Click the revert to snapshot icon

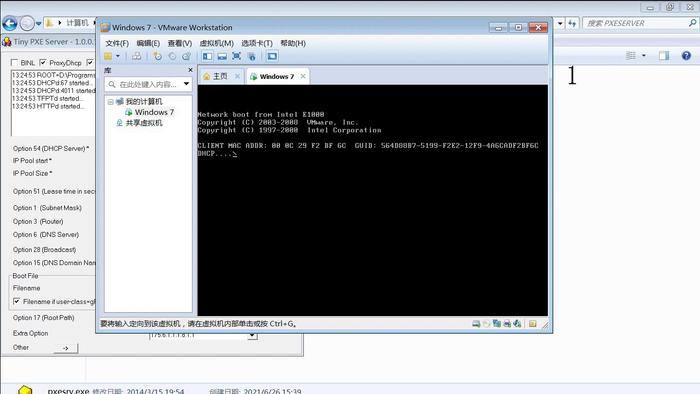point(172,56)
